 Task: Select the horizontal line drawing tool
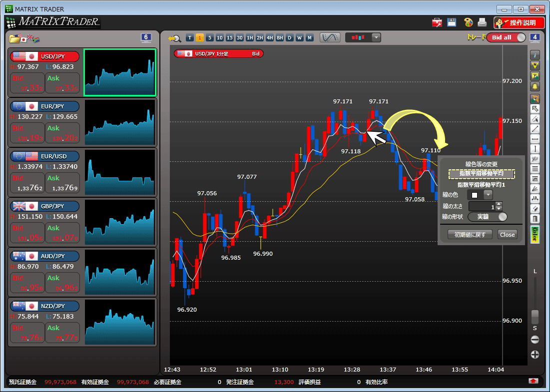click(535, 139)
